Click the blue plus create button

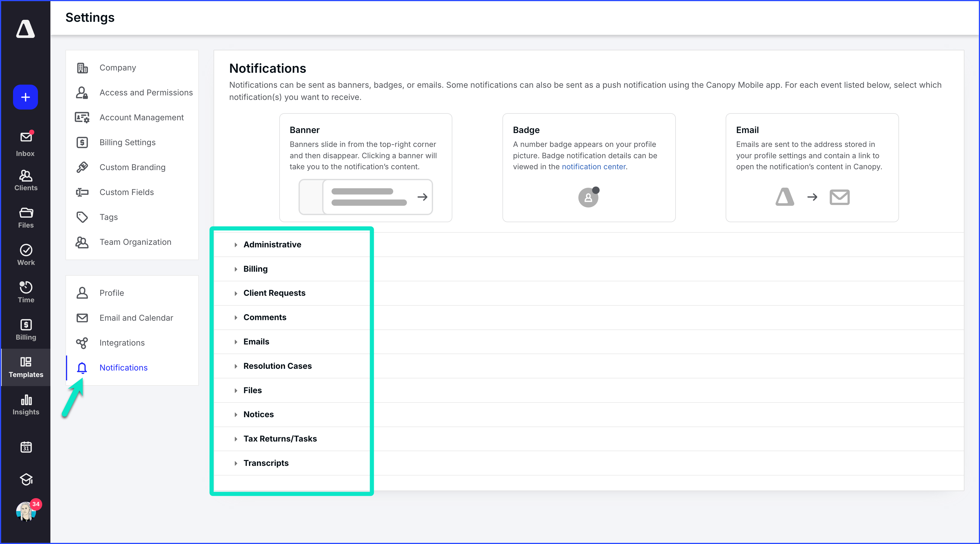pyautogui.click(x=25, y=97)
